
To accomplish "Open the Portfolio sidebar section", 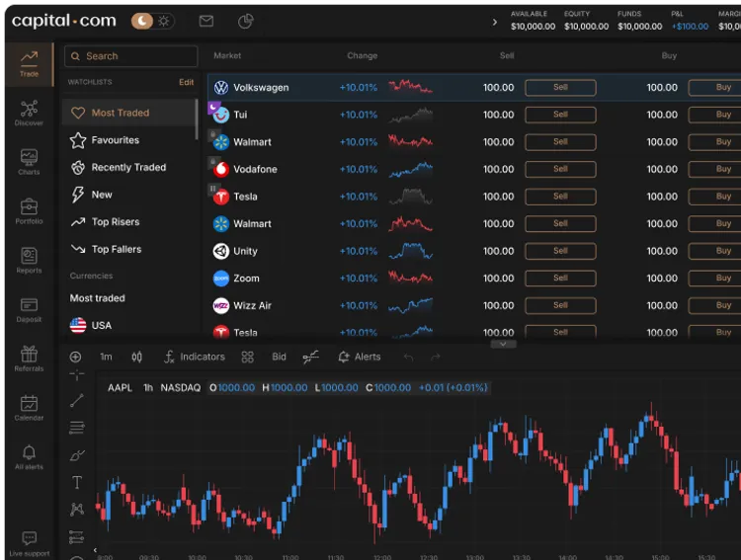I will 29,211.
